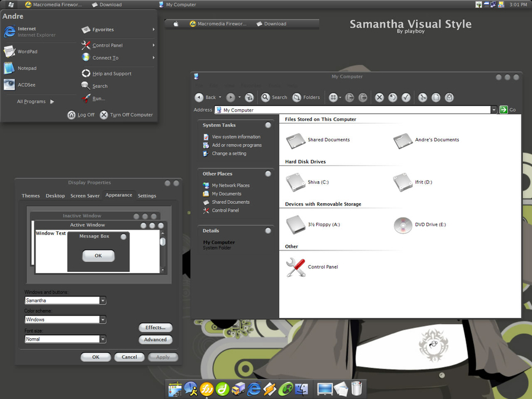Click the Back button in My Computer
The width and height of the screenshot is (532, 399).
point(206,98)
